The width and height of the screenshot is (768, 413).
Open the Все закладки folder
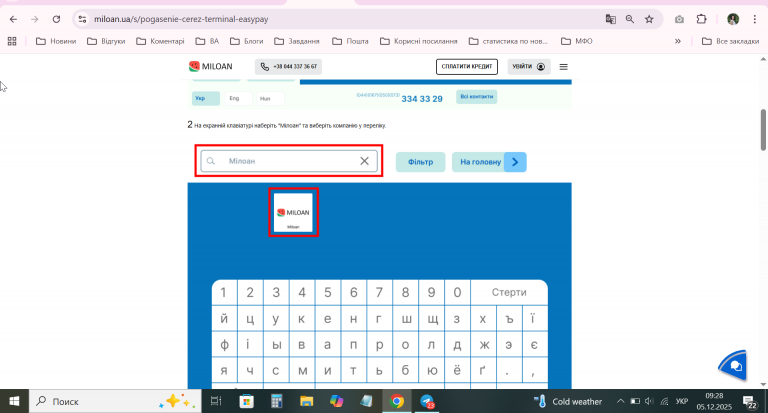pos(730,41)
